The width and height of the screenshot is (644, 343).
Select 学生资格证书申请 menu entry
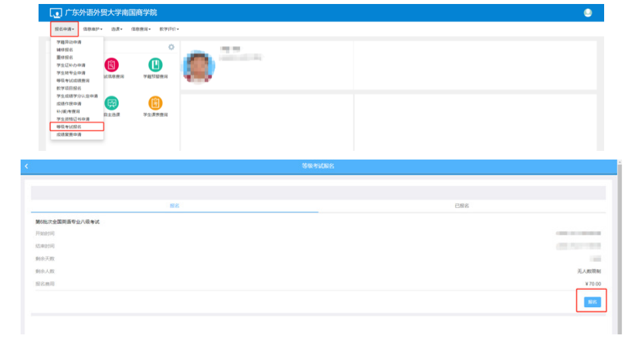(x=73, y=119)
